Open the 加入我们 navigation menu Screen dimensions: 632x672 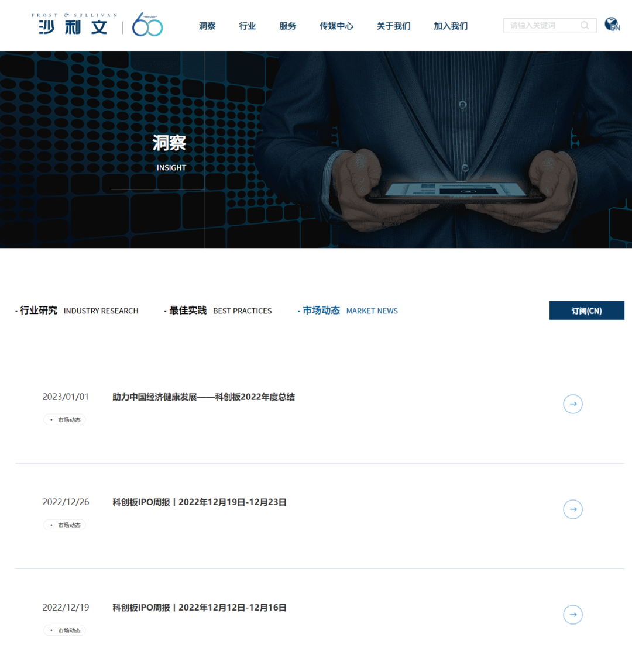coord(451,26)
